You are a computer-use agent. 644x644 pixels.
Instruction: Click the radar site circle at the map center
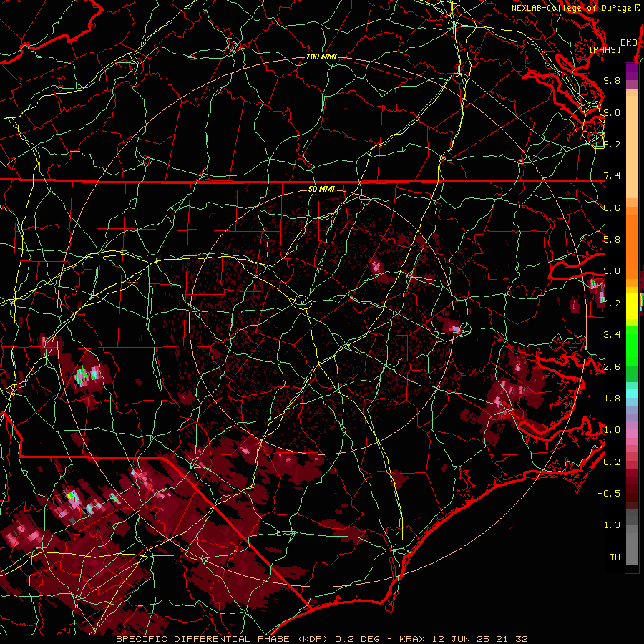(x=301, y=302)
